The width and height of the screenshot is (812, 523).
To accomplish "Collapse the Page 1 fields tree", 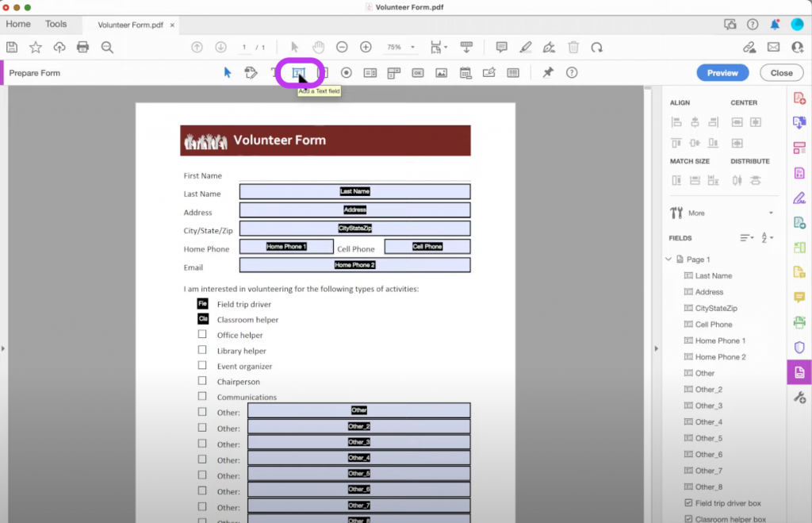I will click(x=667, y=259).
